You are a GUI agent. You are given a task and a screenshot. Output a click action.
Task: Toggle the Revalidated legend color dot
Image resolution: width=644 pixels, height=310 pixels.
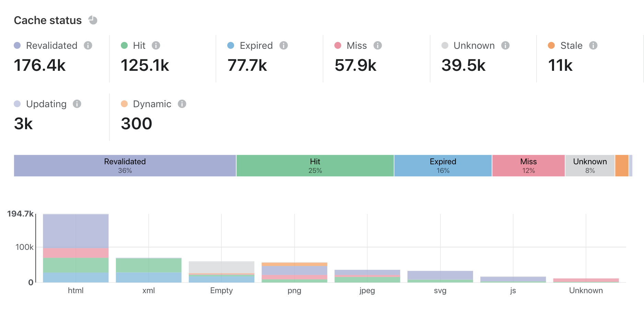[17, 45]
